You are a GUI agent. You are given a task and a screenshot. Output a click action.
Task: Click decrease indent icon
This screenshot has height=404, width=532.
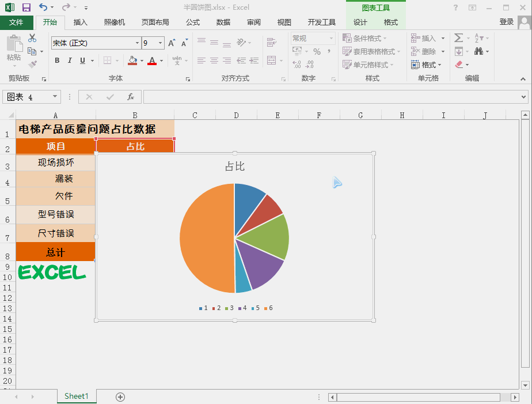241,61
